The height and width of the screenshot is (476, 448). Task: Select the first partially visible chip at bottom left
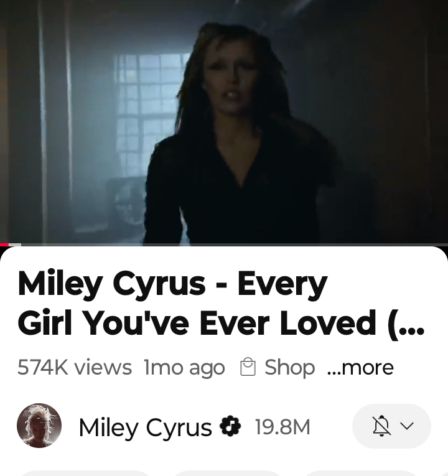(85, 474)
